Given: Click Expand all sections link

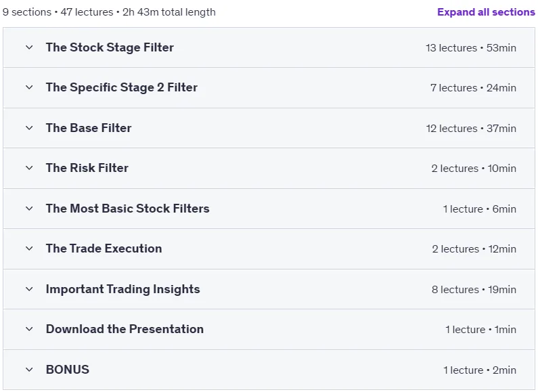Looking at the screenshot, I should [x=486, y=12].
